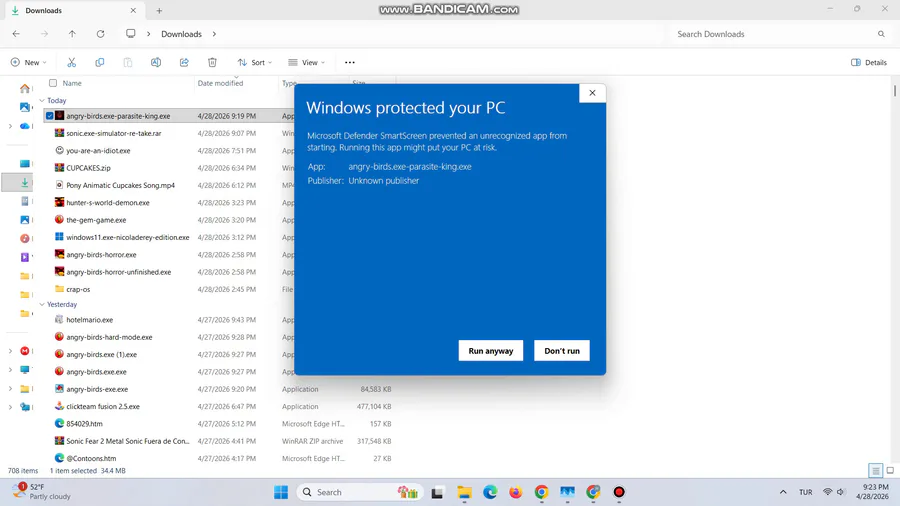Close the SmartScreen dialog with X
900x506 pixels.
click(x=592, y=93)
